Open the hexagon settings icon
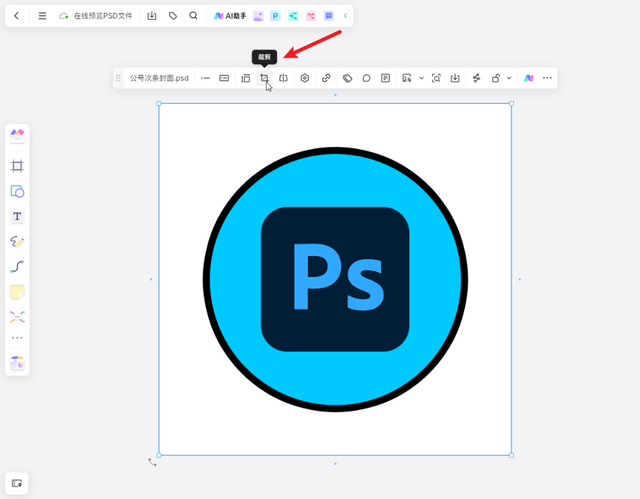The height and width of the screenshot is (499, 640). [x=304, y=78]
